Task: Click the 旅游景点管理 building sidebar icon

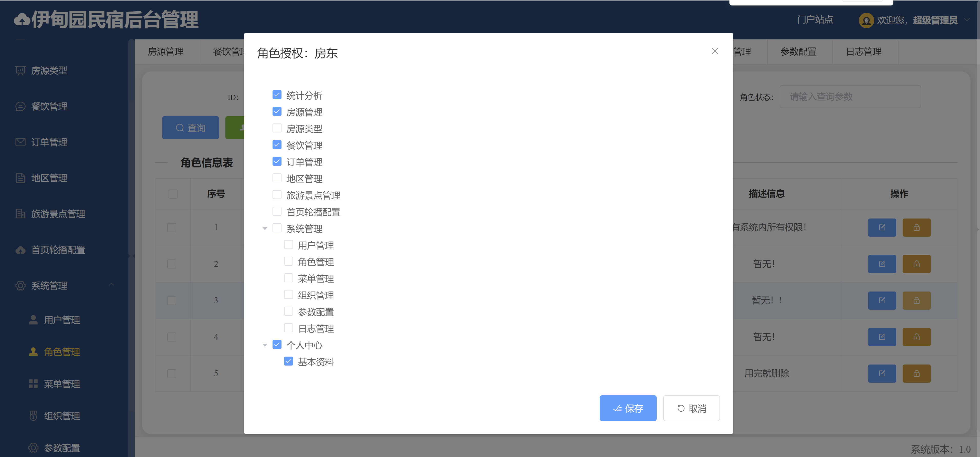Action: click(x=20, y=213)
